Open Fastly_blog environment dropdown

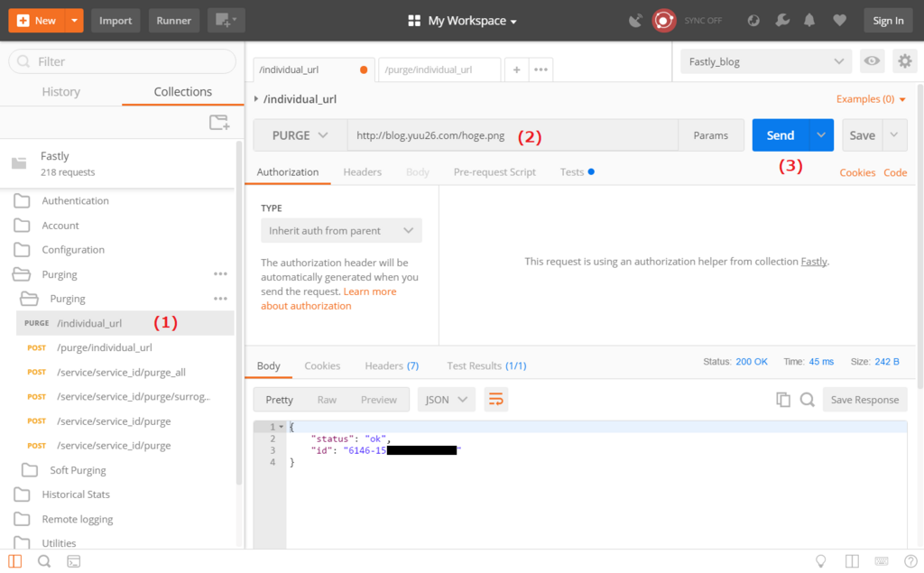click(766, 62)
